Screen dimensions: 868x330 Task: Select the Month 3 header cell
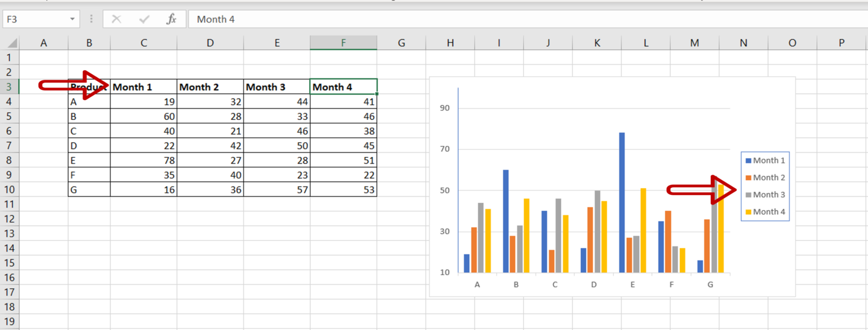[277, 86]
